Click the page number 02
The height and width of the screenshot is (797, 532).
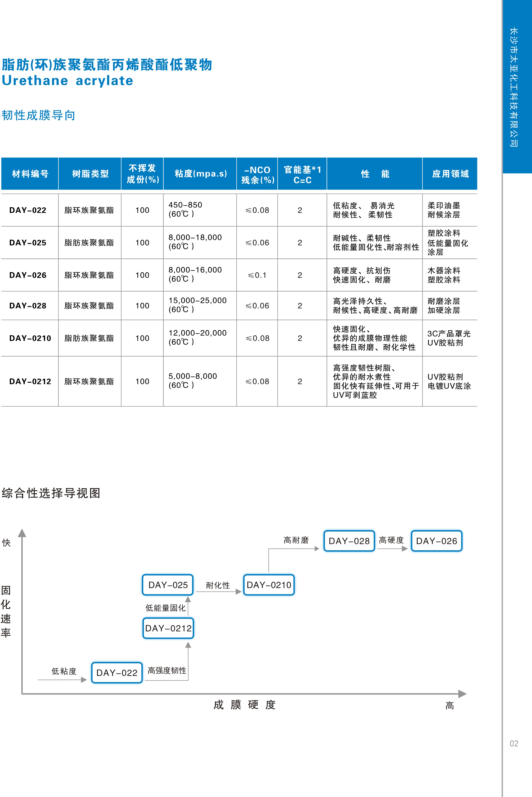click(514, 743)
